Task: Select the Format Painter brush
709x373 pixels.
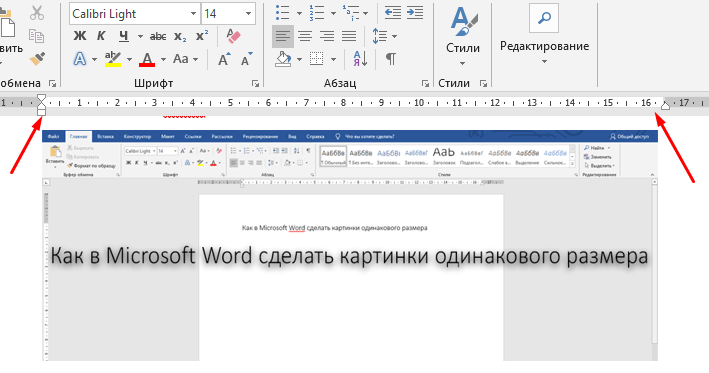Action: tap(38, 59)
